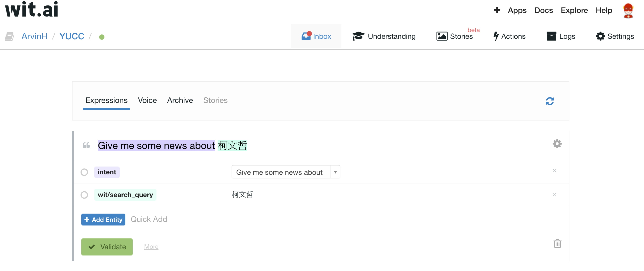The width and height of the screenshot is (644, 271).
Task: Remove the wit/search_query entity row
Action: click(554, 195)
